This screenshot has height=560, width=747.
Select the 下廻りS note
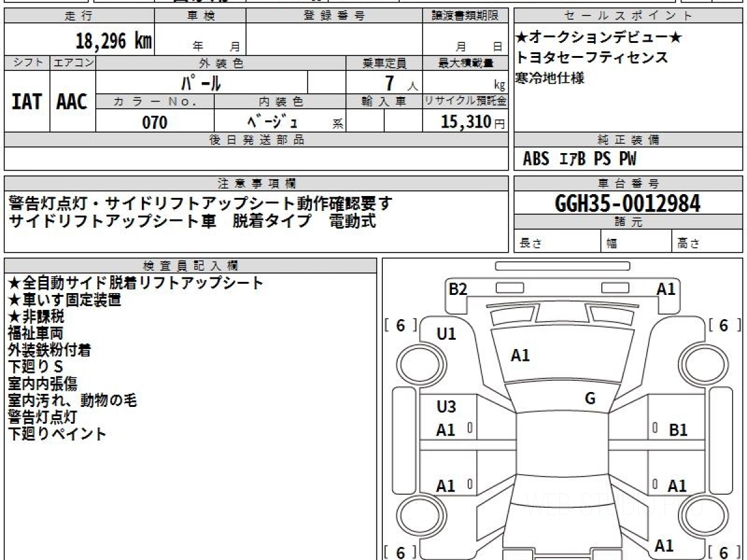[35, 367]
